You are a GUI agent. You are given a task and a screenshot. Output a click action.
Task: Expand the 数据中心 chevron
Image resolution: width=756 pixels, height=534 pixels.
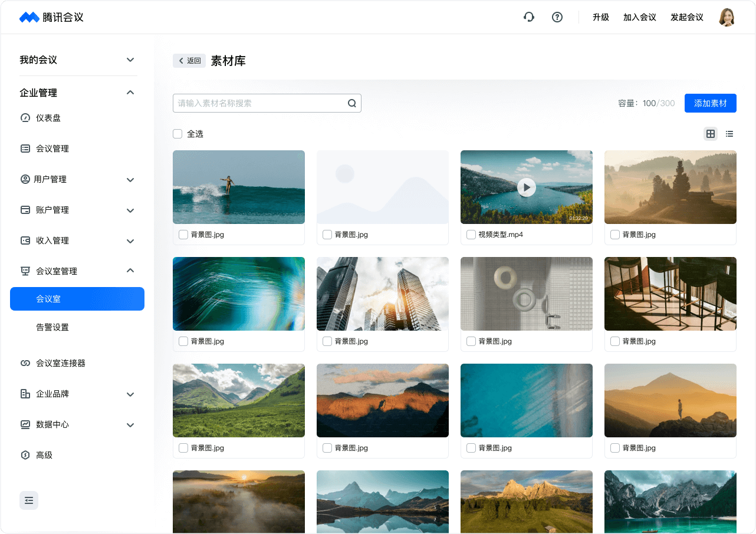point(130,425)
